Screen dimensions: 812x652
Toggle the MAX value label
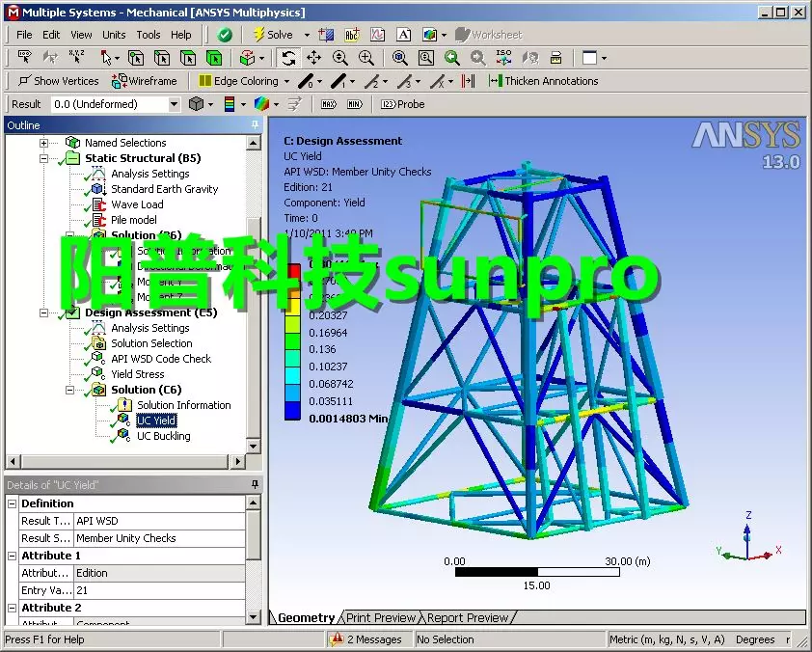click(x=328, y=104)
